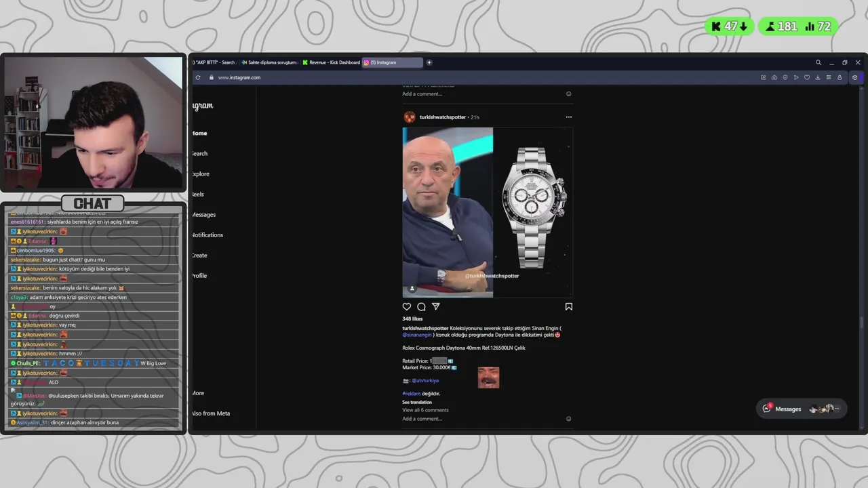Open the @atvturkiye mention link
This screenshot has width=868, height=488.
[425, 381]
